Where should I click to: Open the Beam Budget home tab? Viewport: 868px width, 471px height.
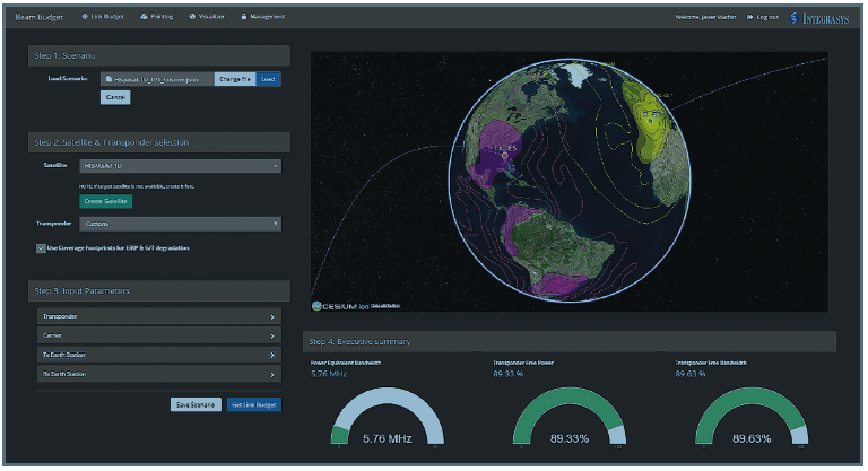pyautogui.click(x=39, y=18)
